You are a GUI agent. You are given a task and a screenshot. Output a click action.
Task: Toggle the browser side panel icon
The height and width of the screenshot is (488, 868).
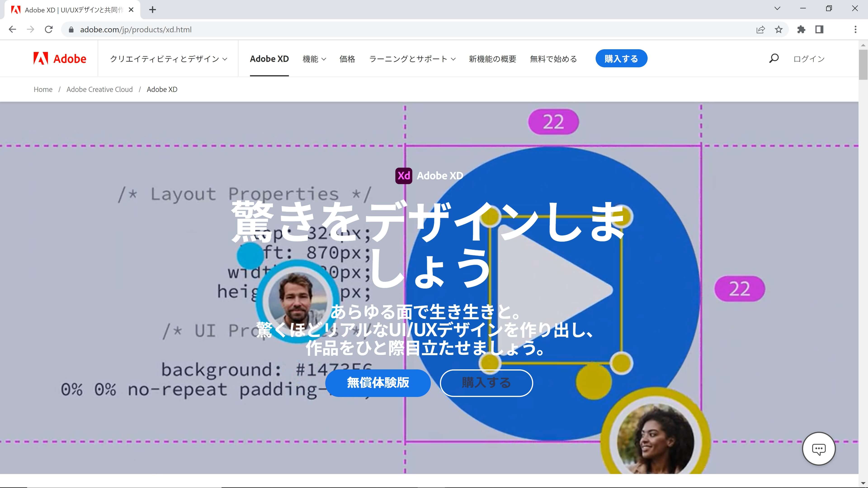819,29
